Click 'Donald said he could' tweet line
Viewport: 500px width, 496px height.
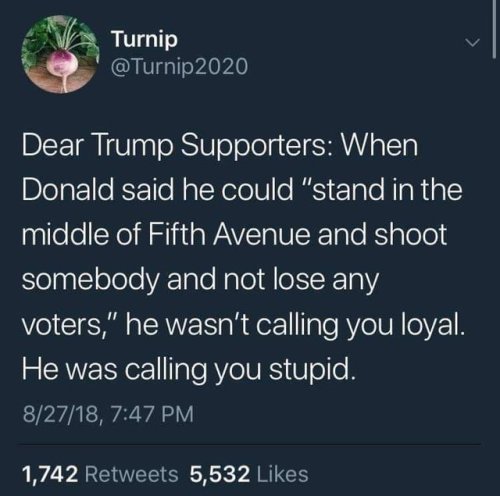tap(157, 189)
